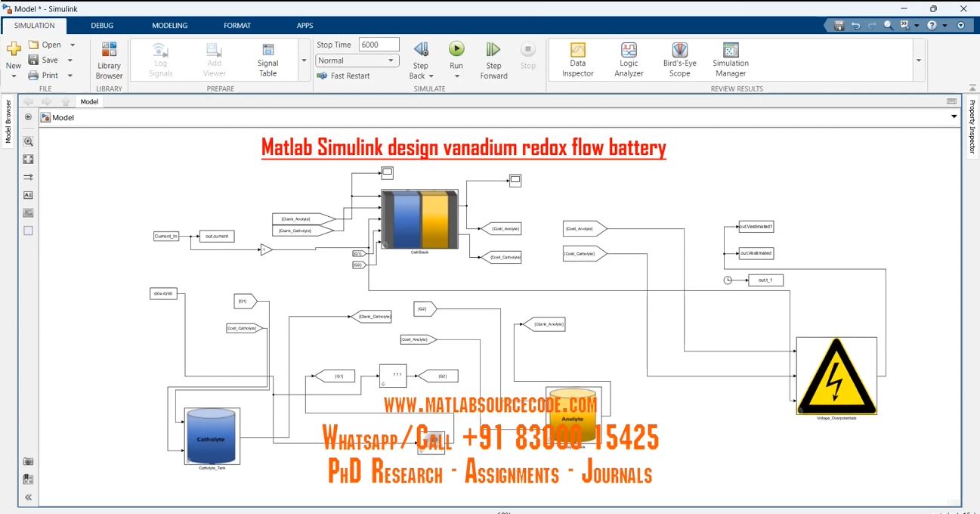
Task: Toggle Fast Restart option
Action: point(344,76)
